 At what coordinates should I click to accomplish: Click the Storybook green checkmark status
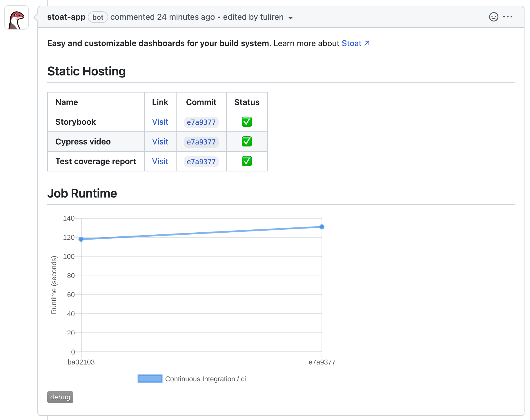pos(247,122)
